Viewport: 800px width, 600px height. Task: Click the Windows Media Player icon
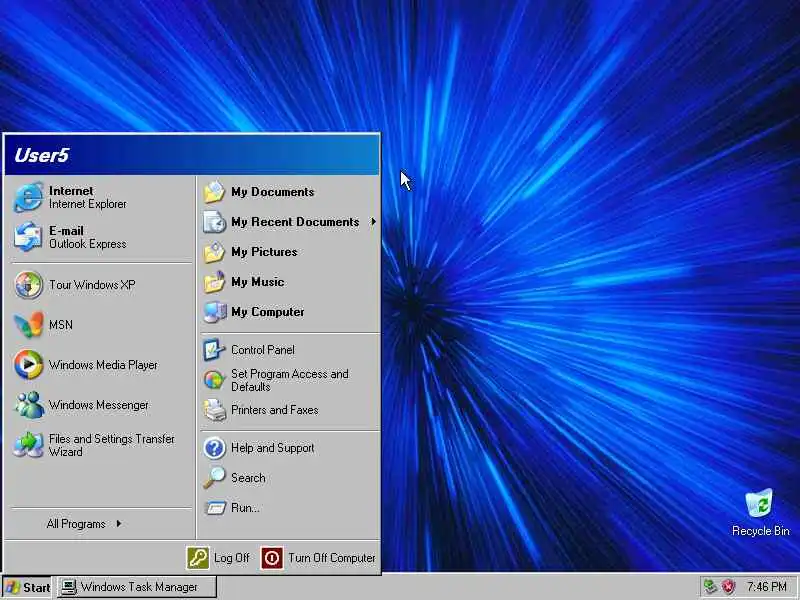[x=28, y=365]
